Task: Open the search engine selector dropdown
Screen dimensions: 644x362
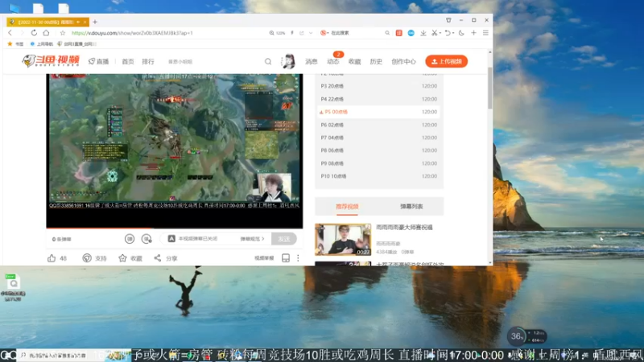Action: (324, 33)
